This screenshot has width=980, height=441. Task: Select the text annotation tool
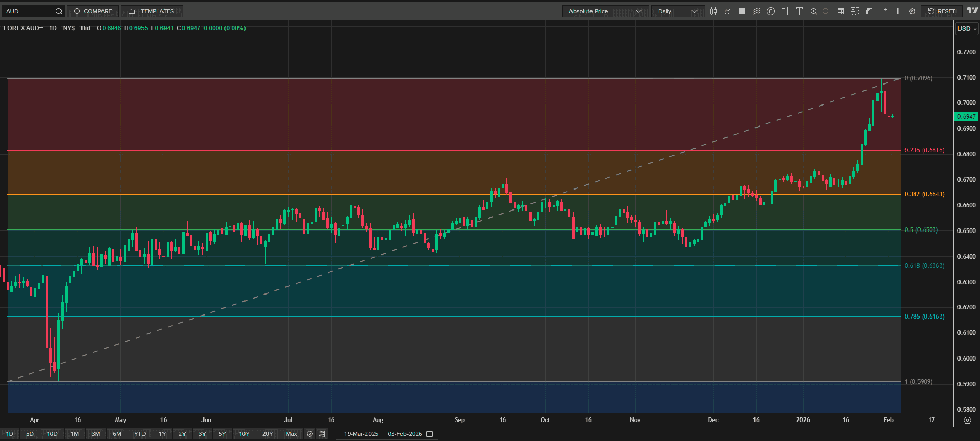point(799,11)
